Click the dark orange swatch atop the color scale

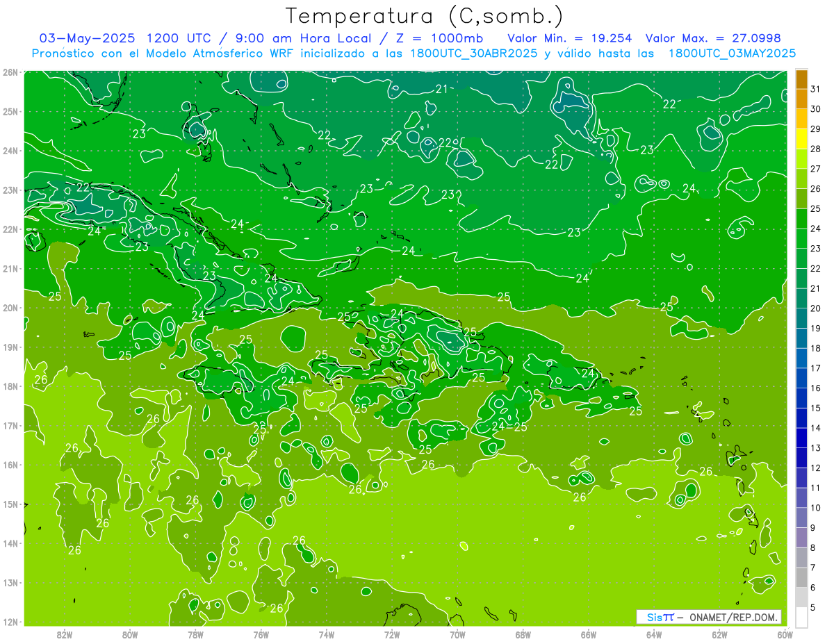pyautogui.click(x=801, y=80)
